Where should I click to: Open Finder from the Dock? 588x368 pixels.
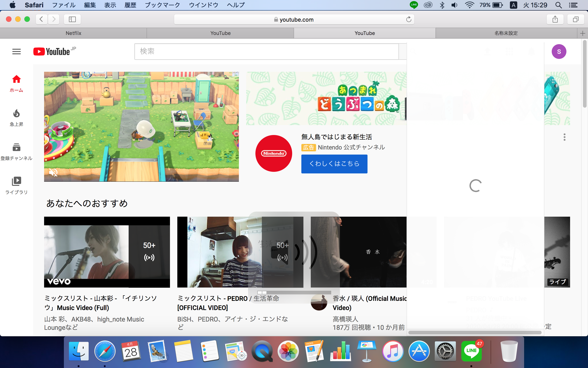point(79,351)
